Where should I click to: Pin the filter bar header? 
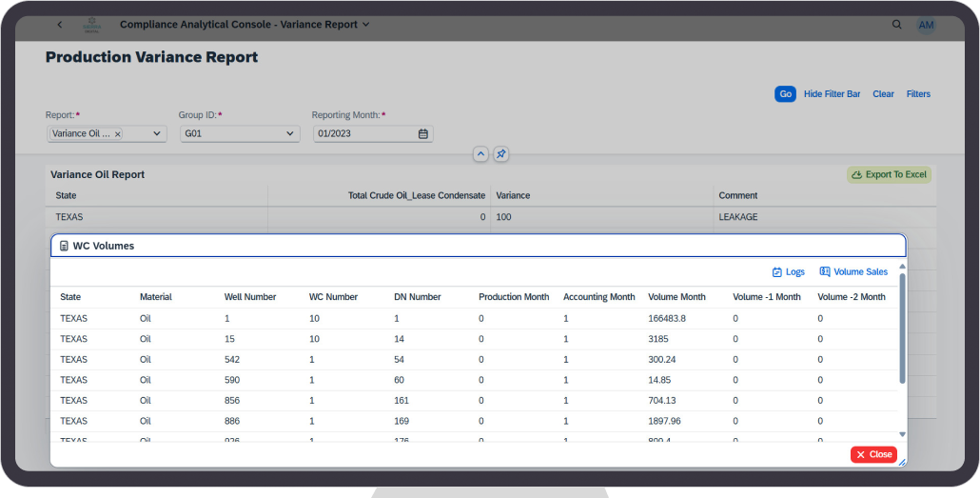[x=500, y=154]
